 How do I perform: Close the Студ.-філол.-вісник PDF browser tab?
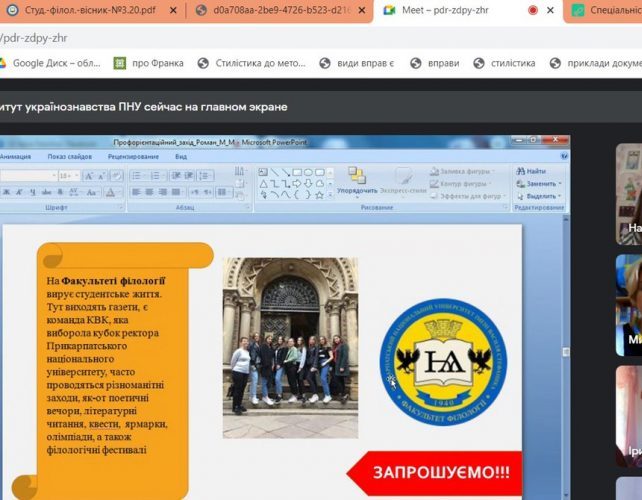point(173,10)
